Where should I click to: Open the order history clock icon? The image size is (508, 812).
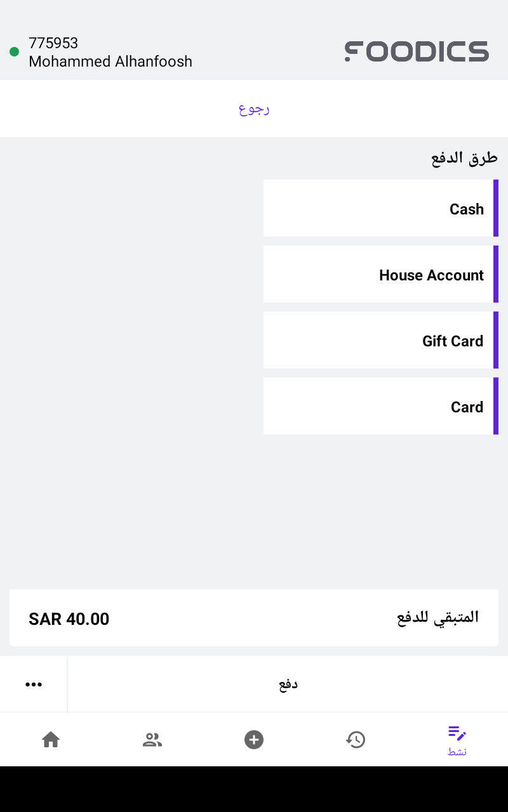tap(356, 740)
